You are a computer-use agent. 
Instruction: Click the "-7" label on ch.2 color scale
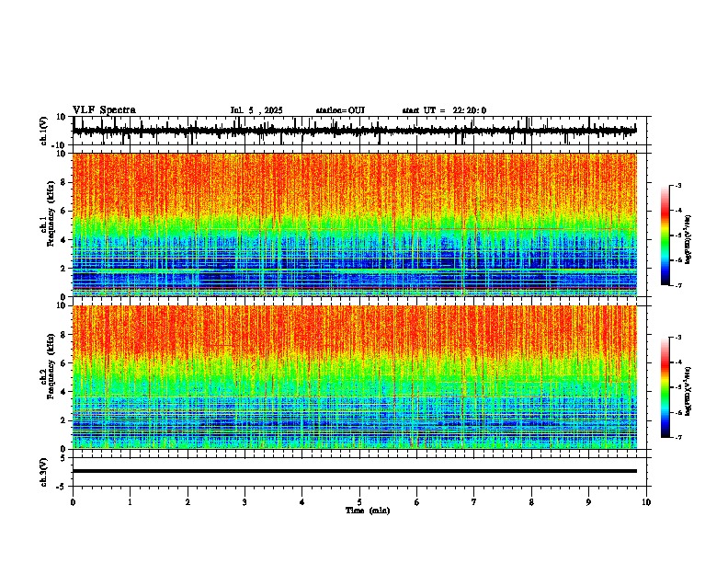point(677,438)
